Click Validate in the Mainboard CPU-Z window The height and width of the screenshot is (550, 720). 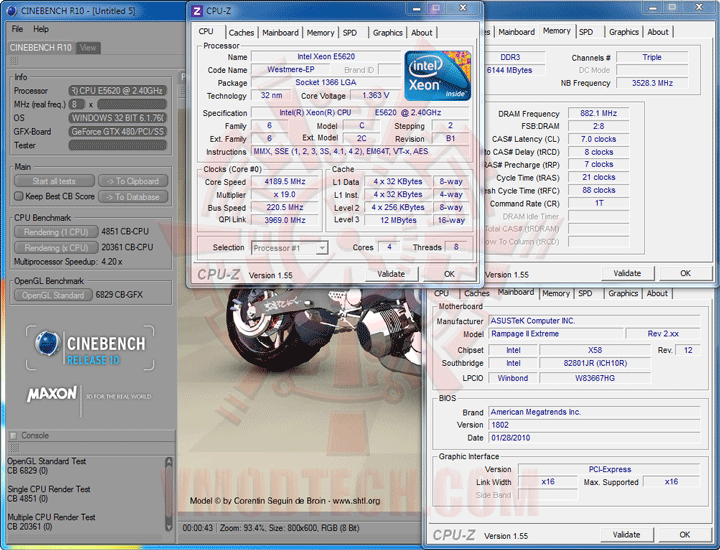[x=627, y=534]
